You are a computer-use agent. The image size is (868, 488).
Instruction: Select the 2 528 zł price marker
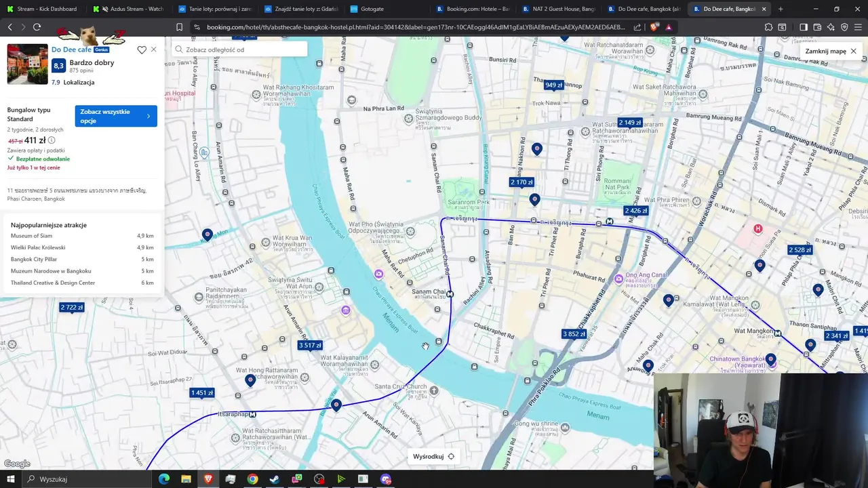[x=800, y=250]
